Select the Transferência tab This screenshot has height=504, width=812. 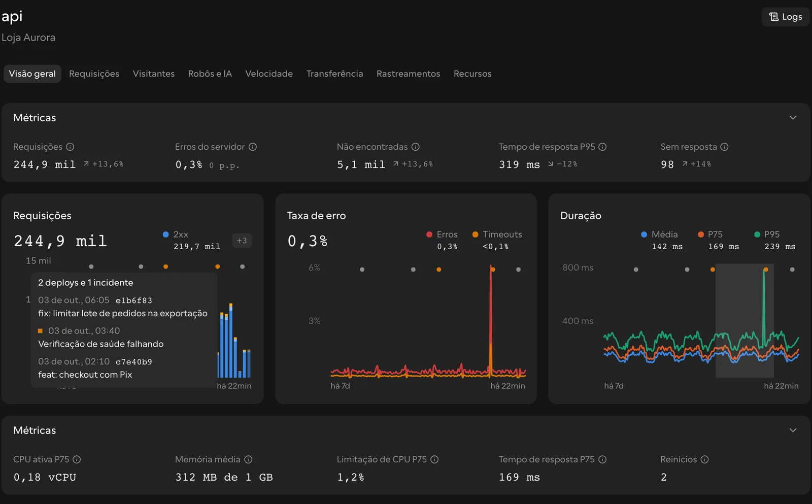click(x=334, y=74)
